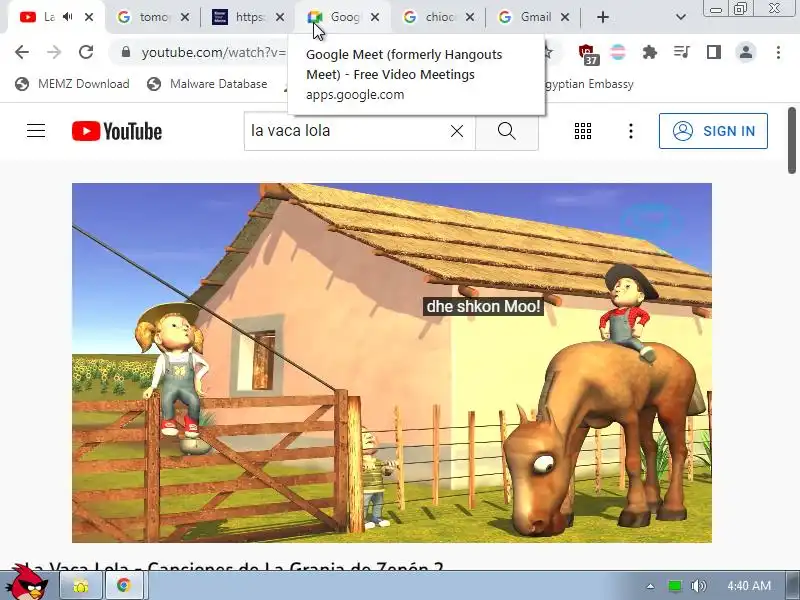Click the browser forward arrow
Image resolution: width=800 pixels, height=600 pixels.
pos(54,52)
